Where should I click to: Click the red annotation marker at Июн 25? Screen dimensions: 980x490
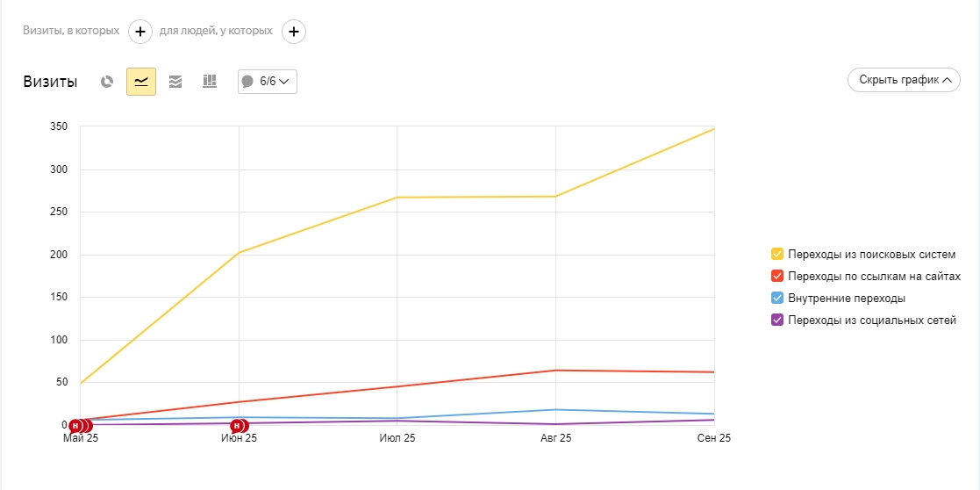pos(237,426)
